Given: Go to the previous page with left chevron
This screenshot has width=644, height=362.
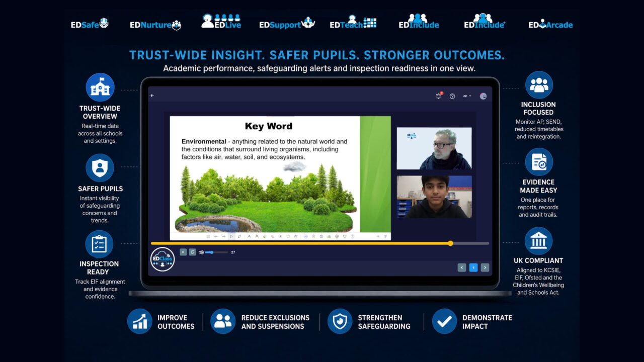Looking at the screenshot, I should (x=462, y=267).
